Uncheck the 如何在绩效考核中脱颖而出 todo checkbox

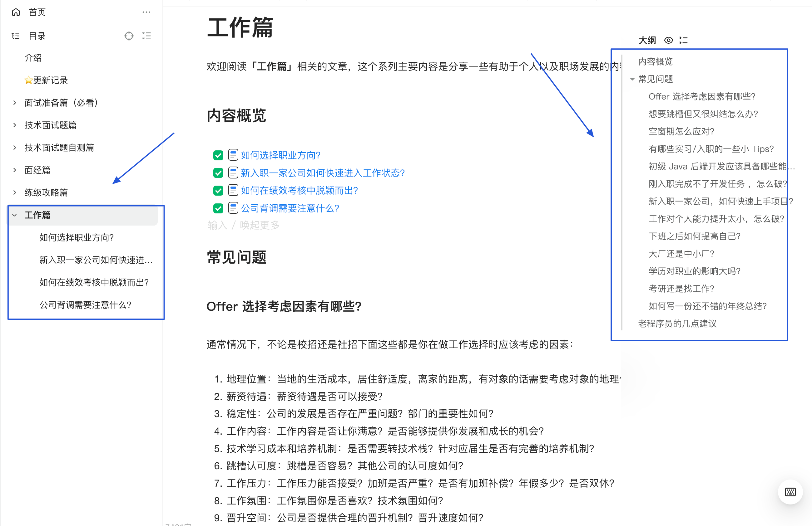click(218, 190)
